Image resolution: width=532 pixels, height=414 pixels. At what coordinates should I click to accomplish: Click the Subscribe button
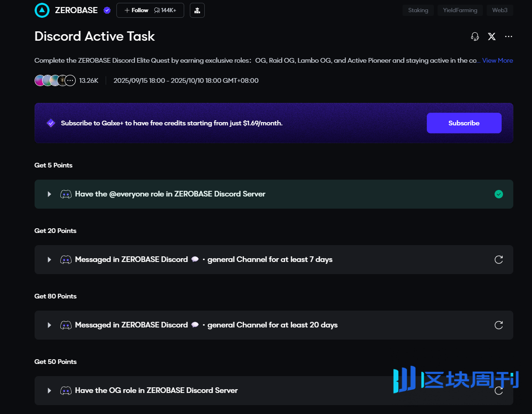point(464,123)
